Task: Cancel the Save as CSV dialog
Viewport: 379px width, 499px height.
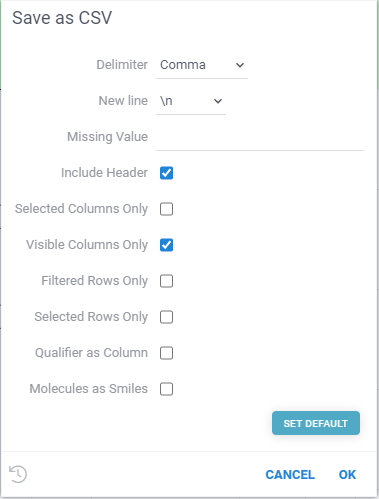Action: [290, 475]
